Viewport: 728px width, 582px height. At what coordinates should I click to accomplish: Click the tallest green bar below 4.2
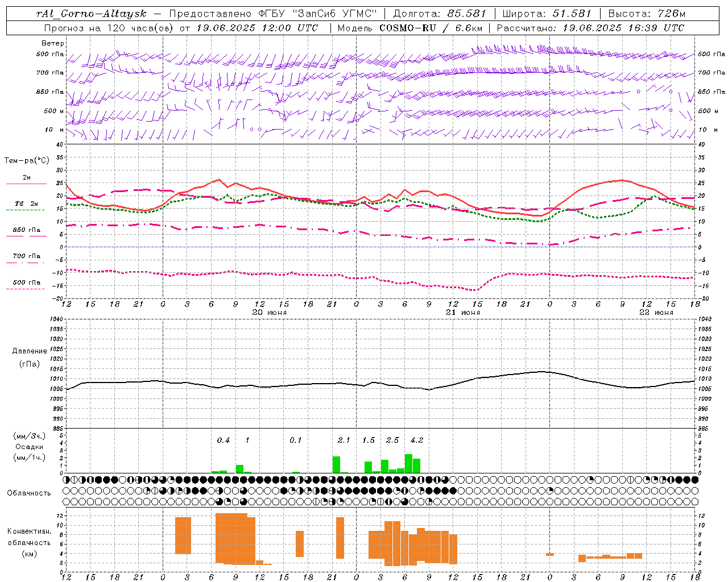click(x=408, y=464)
